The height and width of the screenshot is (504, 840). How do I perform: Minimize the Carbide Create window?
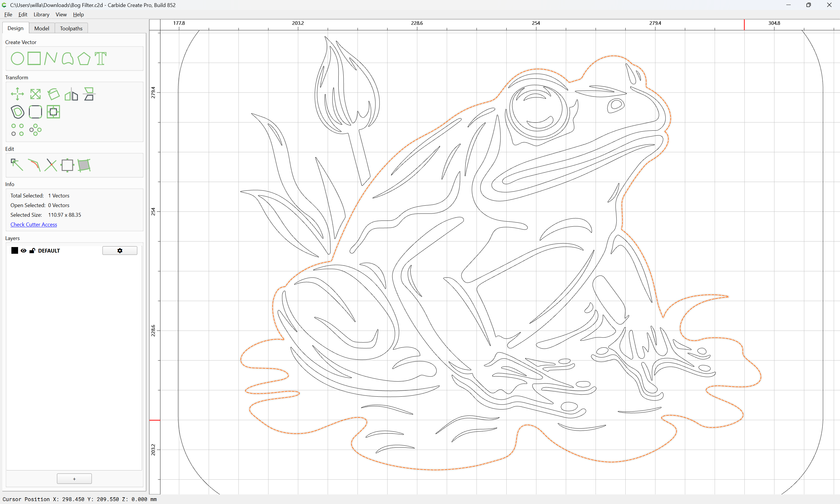(x=788, y=5)
